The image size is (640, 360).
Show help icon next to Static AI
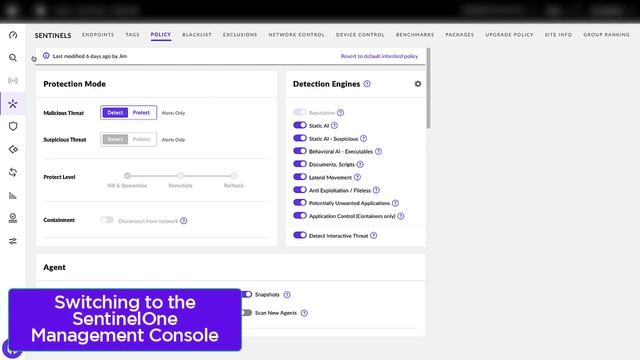pyautogui.click(x=334, y=126)
